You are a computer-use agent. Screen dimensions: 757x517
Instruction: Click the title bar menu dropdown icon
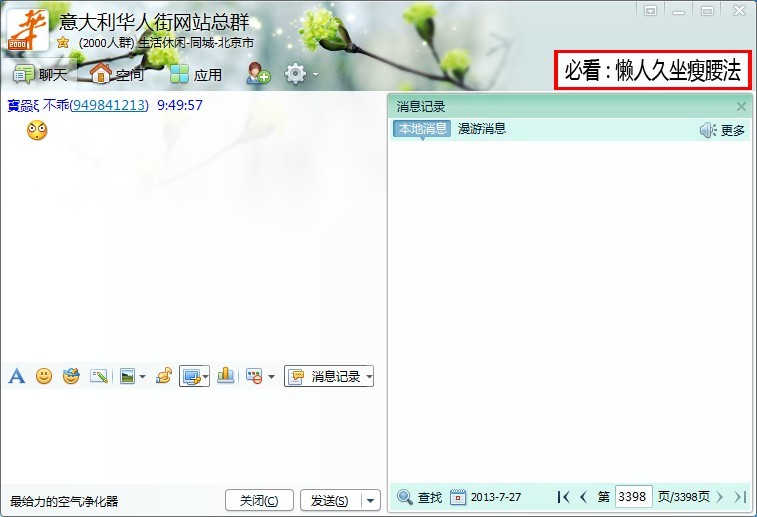(650, 10)
